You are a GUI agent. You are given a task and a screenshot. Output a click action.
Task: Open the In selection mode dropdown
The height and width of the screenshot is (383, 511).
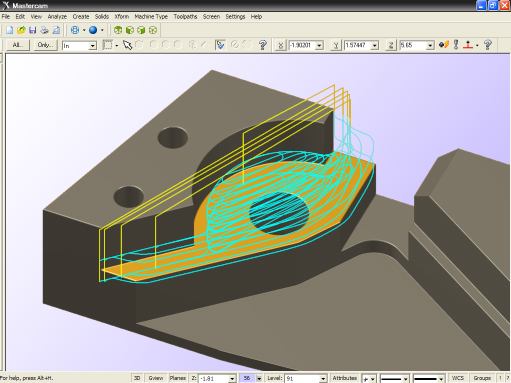pos(92,46)
